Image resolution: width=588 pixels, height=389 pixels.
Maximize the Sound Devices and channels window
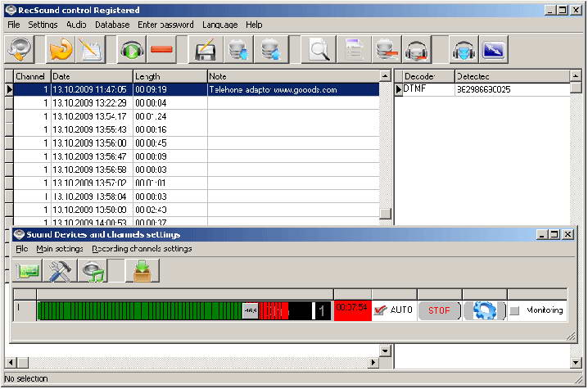click(554, 235)
